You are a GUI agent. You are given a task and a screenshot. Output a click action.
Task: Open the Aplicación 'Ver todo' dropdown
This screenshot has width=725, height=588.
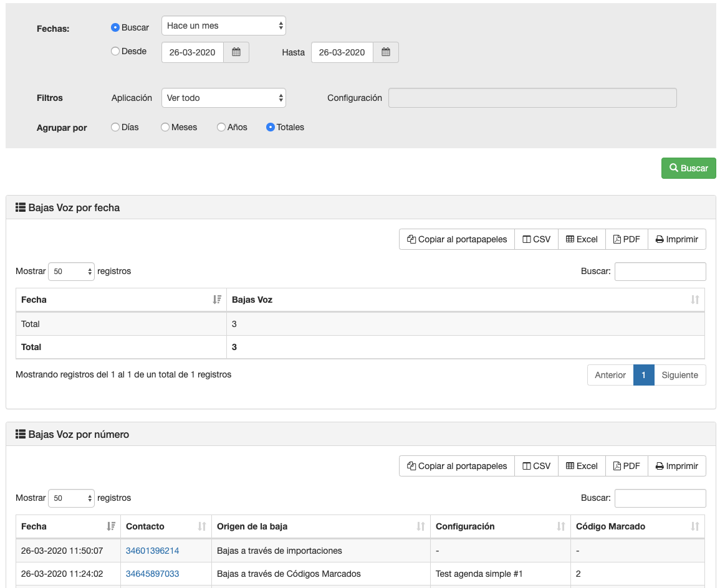tap(223, 98)
